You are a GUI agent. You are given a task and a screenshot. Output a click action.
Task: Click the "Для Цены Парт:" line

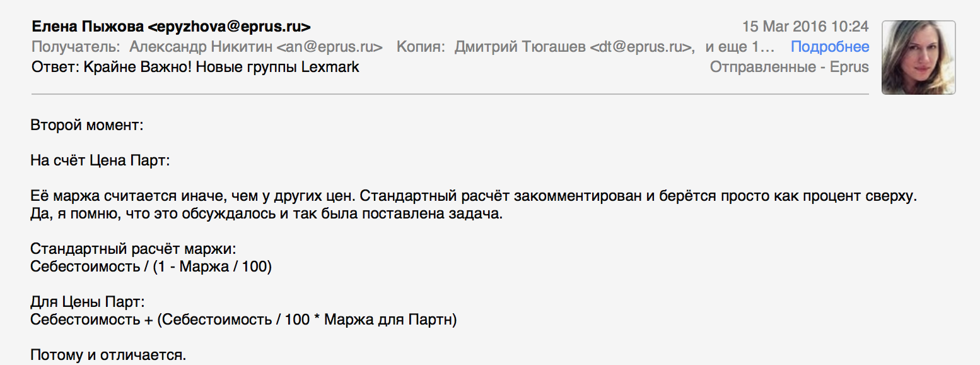click(88, 302)
